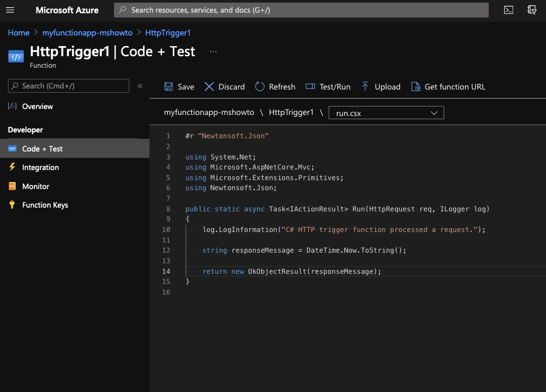Click the Run method signature on line 8
Viewport: 546px width, 392px height.
tap(338, 209)
